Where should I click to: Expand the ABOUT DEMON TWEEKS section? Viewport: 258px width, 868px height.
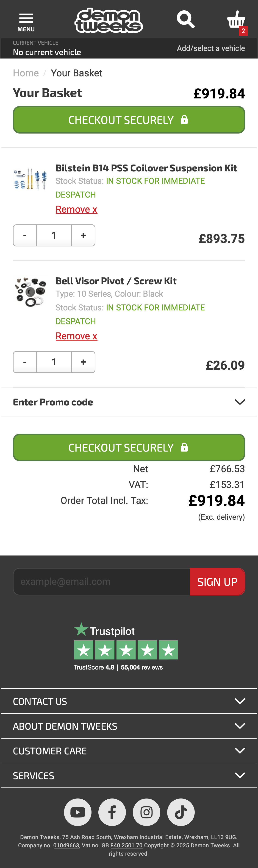click(129, 726)
